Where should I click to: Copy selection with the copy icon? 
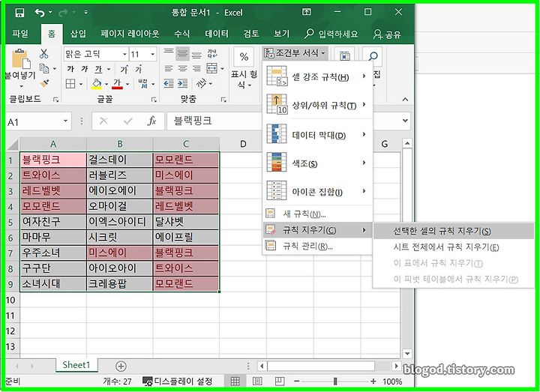pyautogui.click(x=44, y=68)
